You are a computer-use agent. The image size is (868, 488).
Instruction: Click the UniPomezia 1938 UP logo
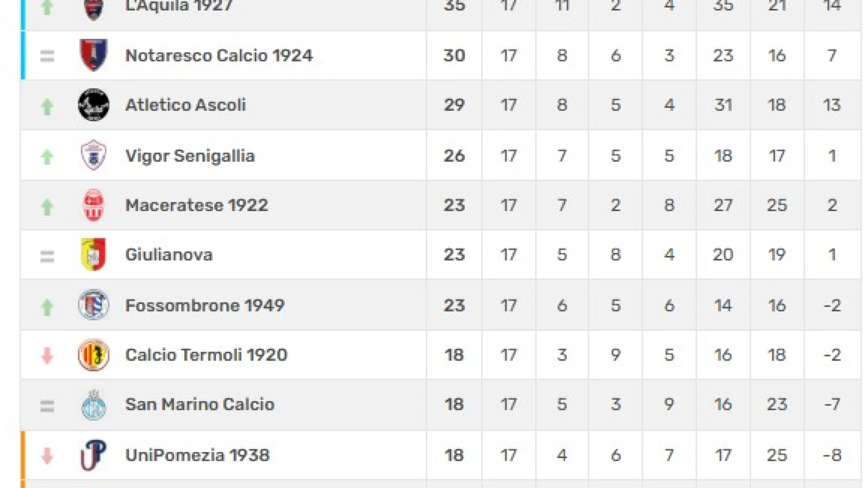point(94,455)
